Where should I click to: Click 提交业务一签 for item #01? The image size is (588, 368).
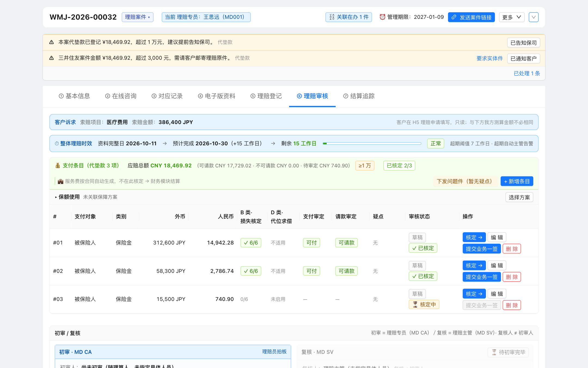[x=482, y=249]
